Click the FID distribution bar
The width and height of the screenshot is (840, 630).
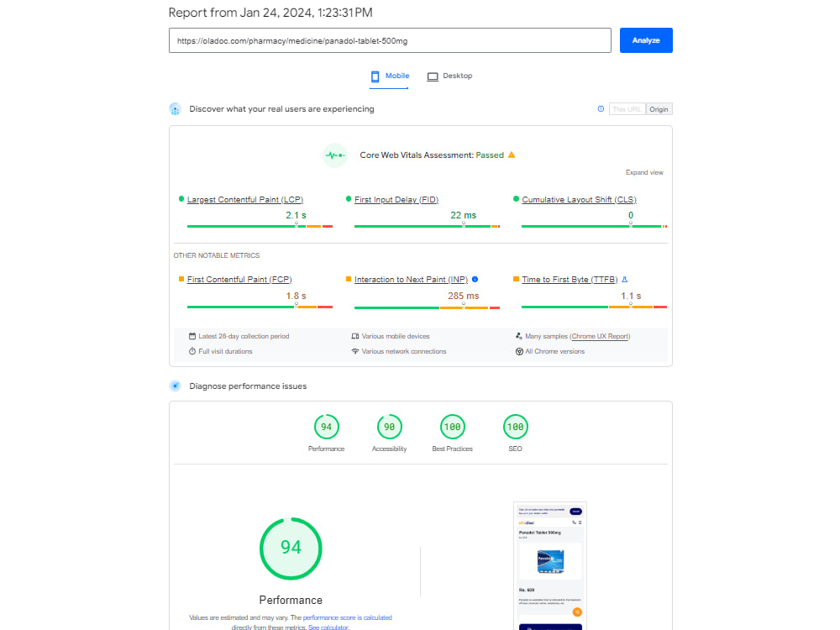tap(427, 227)
